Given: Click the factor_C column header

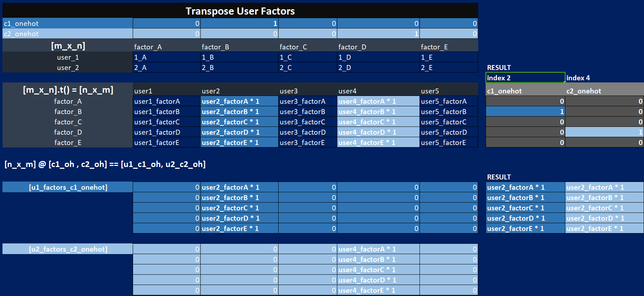Looking at the screenshot, I should 307,47.
